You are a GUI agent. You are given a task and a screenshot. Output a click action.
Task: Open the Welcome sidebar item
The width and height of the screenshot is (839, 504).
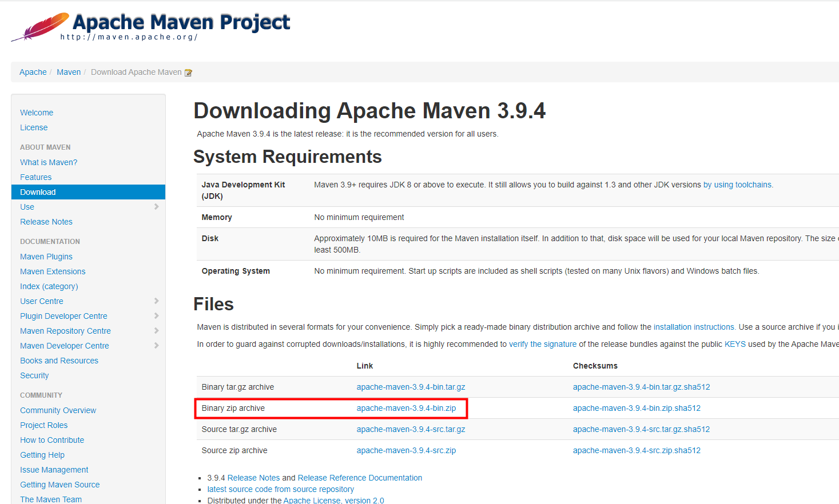tap(37, 113)
